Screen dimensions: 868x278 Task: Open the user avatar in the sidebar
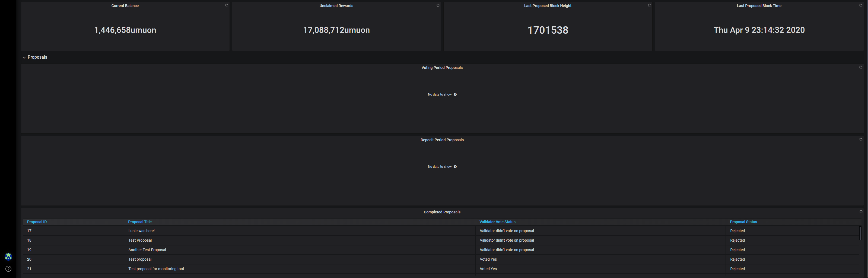pos(8,257)
